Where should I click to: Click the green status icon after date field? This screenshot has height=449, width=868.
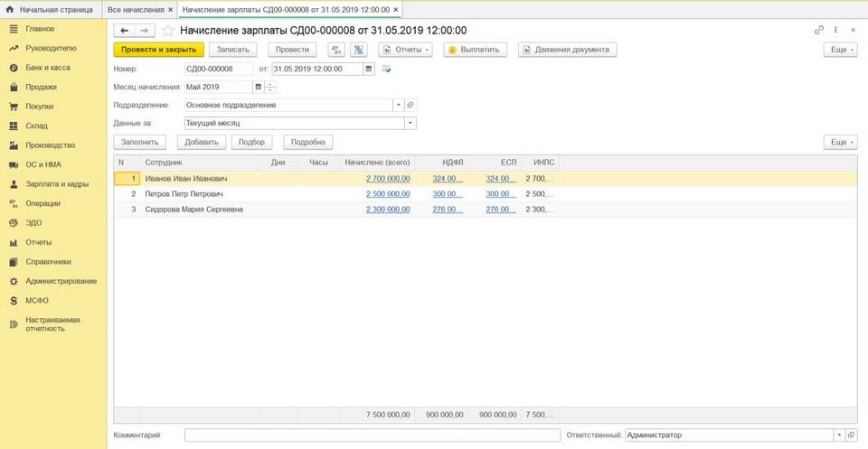(386, 69)
